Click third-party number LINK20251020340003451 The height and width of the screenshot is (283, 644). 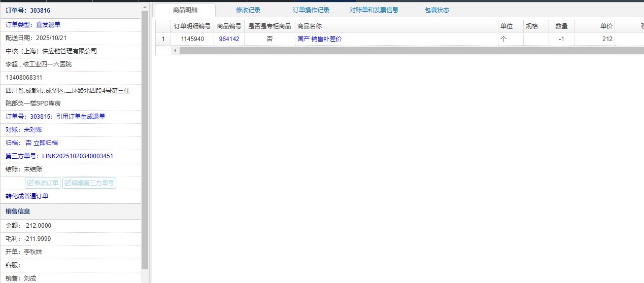77,156
